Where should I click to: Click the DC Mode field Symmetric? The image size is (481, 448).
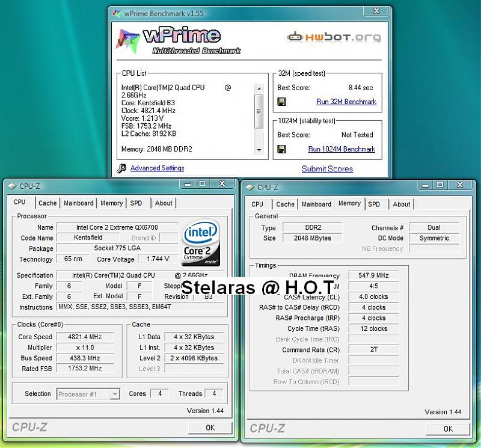point(434,238)
